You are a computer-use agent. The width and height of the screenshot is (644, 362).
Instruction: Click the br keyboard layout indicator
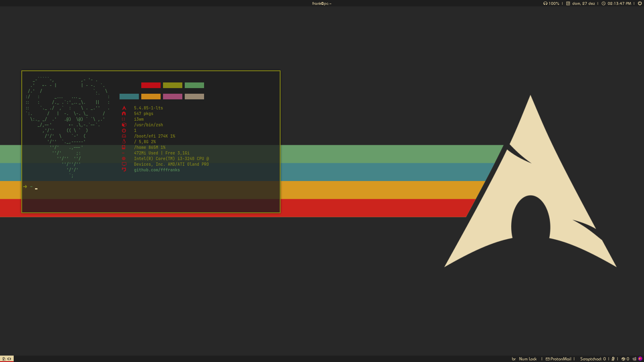pos(514,359)
